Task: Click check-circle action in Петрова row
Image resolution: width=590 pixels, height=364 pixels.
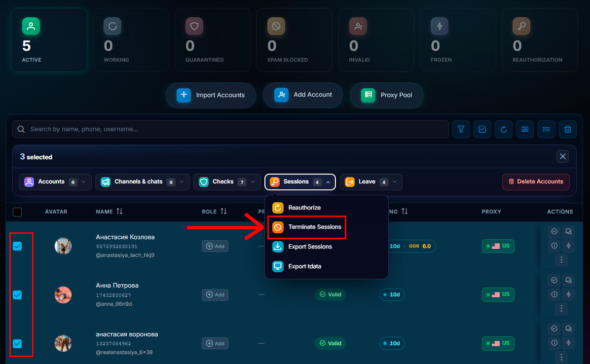Action: 554,280
